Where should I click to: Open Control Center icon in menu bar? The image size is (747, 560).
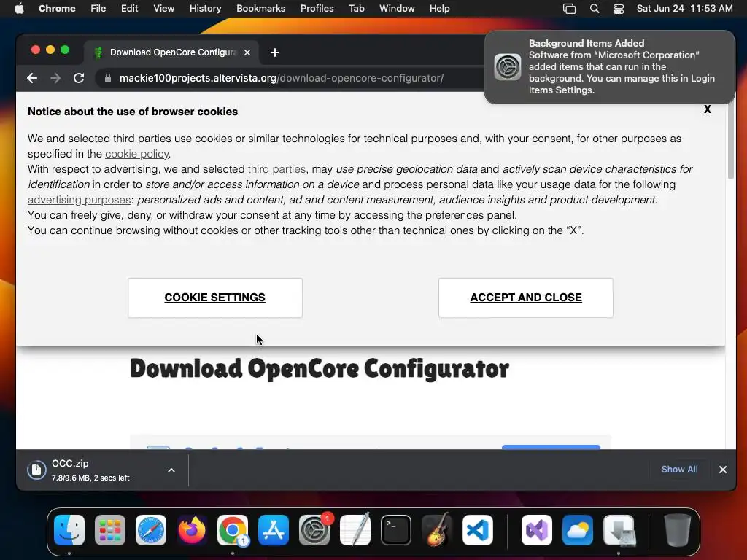pyautogui.click(x=619, y=9)
